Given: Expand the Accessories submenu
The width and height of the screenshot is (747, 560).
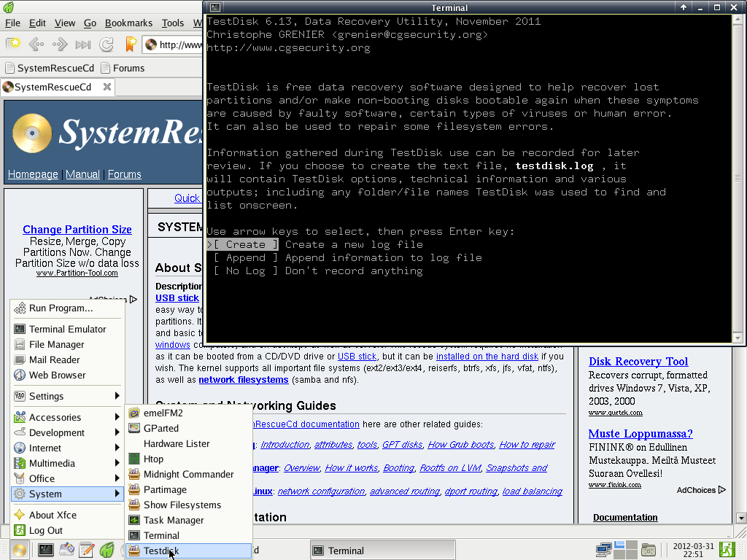Looking at the screenshot, I should pos(67,417).
